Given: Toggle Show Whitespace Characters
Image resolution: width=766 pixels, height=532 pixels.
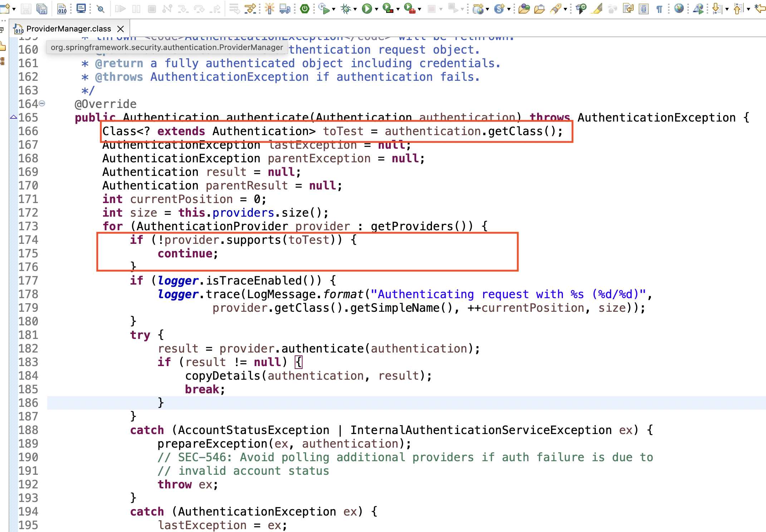Looking at the screenshot, I should click(660, 9).
